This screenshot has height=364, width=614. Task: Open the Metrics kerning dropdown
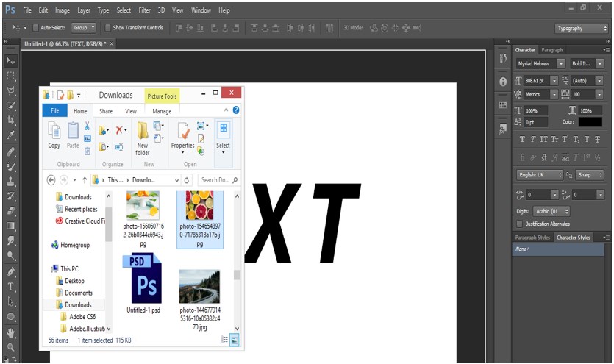pyautogui.click(x=554, y=94)
